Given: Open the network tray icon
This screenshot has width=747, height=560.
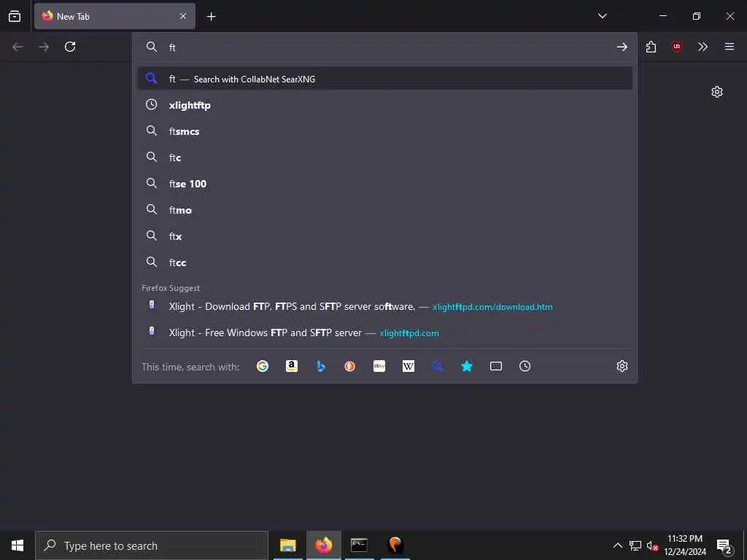Looking at the screenshot, I should pos(635,545).
